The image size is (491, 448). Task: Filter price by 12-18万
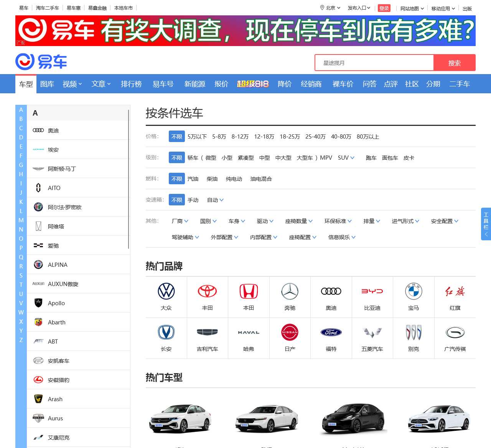264,137
